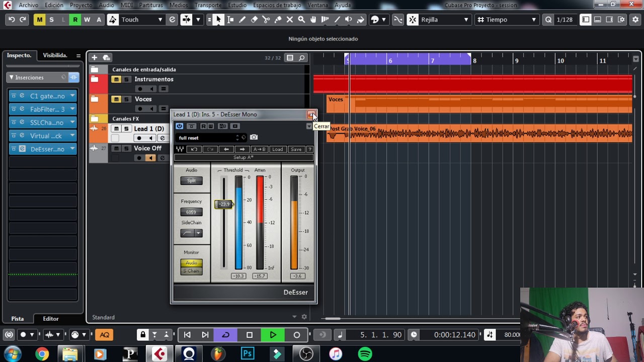Click the Undo arrow in main toolbar
Viewport: 644px width, 362px height.
pos(11,20)
